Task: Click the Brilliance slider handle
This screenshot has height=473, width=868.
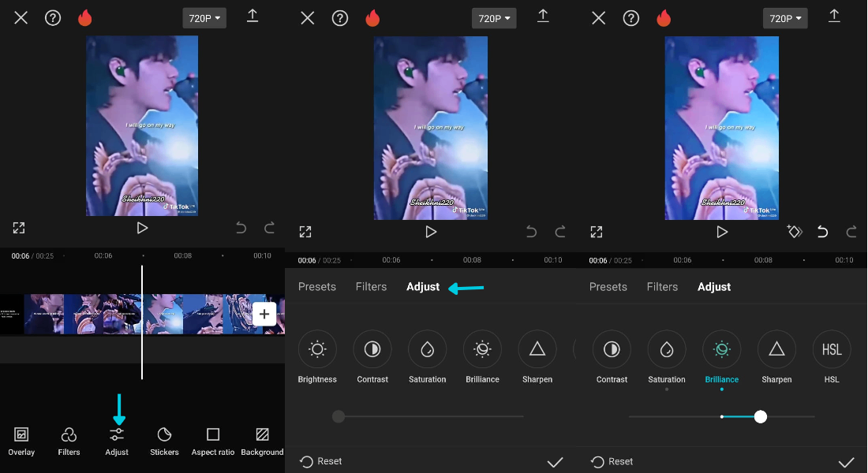Action: click(x=761, y=416)
